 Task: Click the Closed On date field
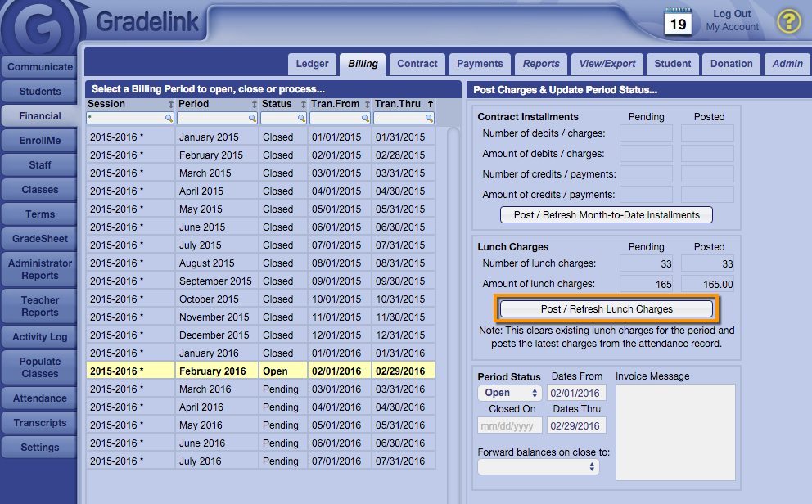[511, 426]
